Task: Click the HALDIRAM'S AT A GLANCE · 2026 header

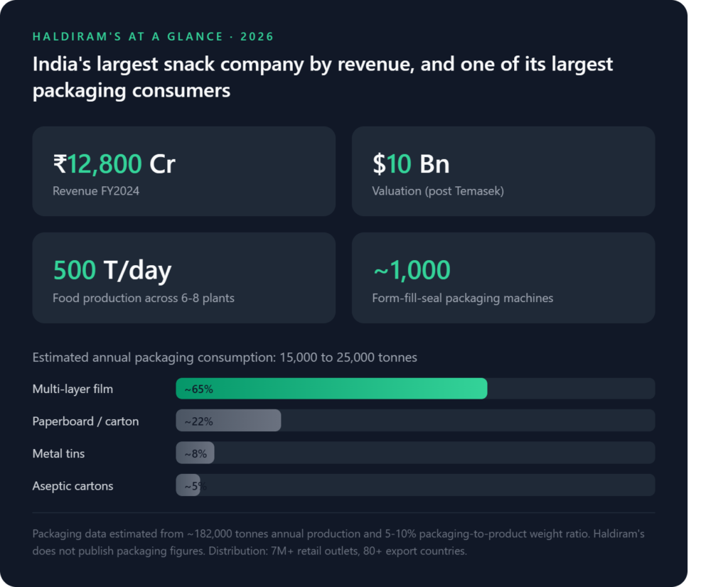Action: coord(154,37)
